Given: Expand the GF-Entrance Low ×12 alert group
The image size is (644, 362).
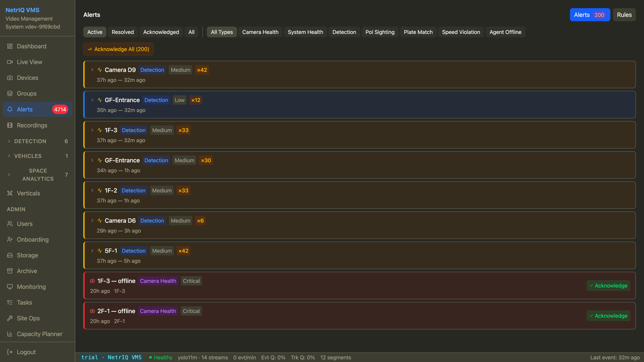Looking at the screenshot, I should pyautogui.click(x=92, y=100).
